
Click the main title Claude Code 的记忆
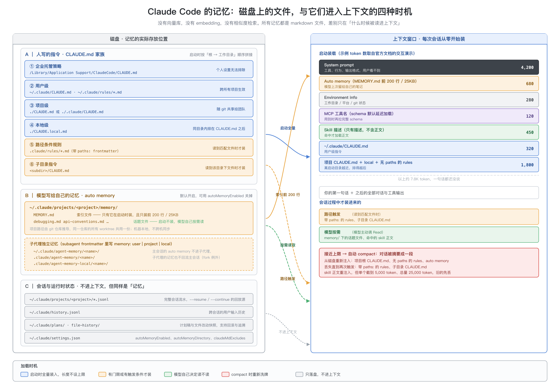click(280, 11)
